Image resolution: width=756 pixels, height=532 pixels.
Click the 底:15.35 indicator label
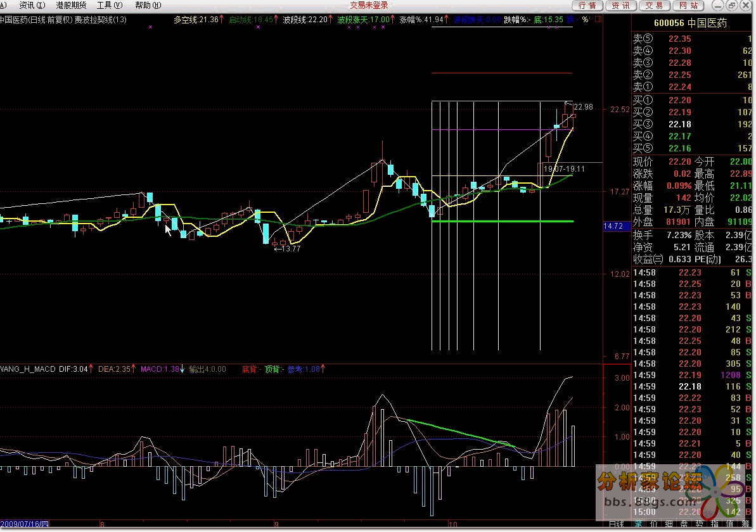click(548, 20)
